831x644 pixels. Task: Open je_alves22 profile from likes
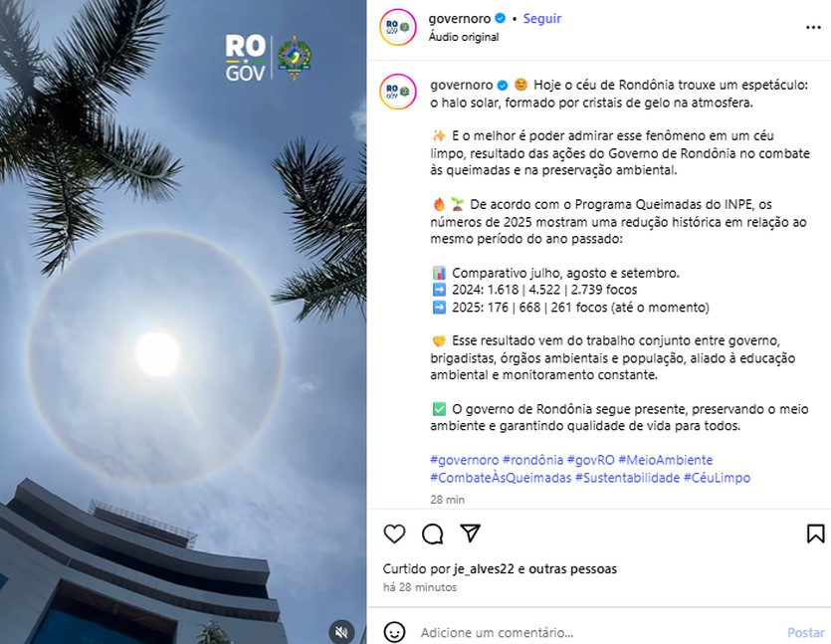[484, 568]
